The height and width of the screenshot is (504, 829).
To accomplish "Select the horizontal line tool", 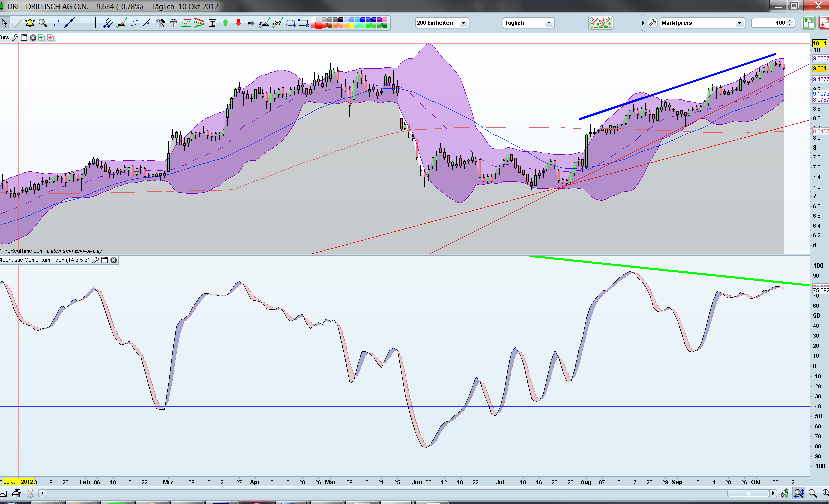I will pos(82,23).
